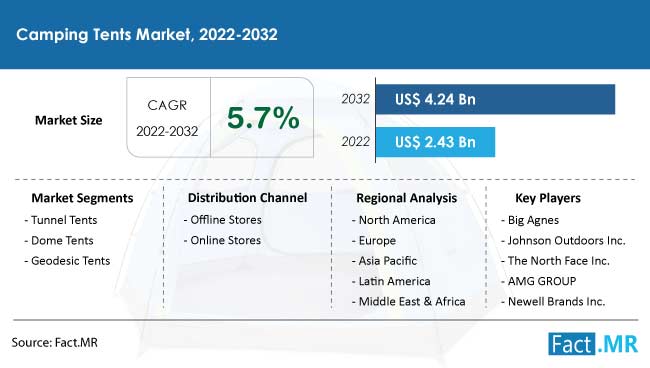This screenshot has width=650, height=368.
Task: Click the Source: Fact.MR text
Action: [55, 343]
